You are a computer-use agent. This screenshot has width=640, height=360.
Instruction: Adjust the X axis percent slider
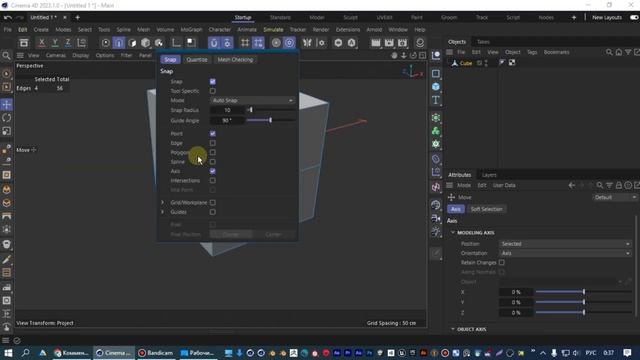584,292
